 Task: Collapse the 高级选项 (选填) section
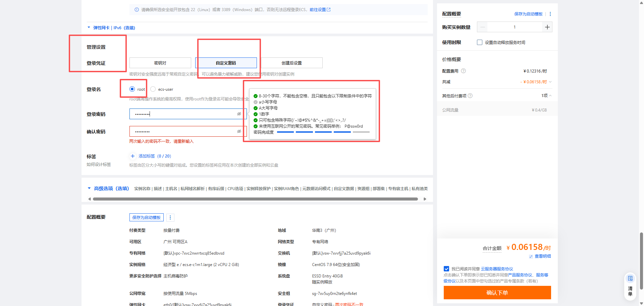click(89, 188)
